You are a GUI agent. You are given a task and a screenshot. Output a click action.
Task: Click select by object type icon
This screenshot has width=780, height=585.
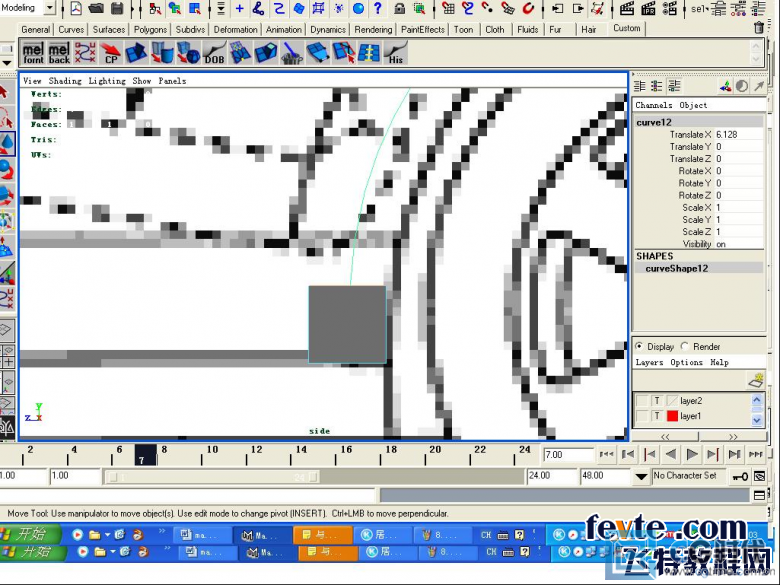[175, 8]
